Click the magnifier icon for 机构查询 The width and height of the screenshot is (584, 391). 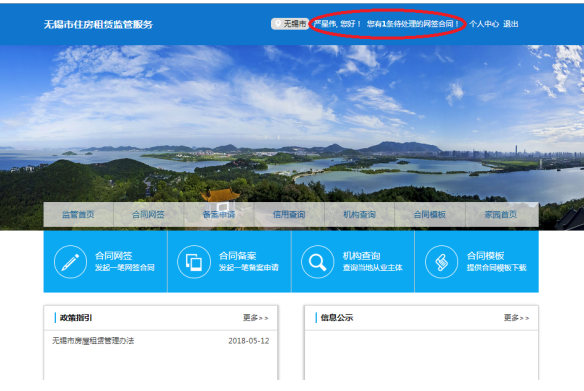coord(317,262)
